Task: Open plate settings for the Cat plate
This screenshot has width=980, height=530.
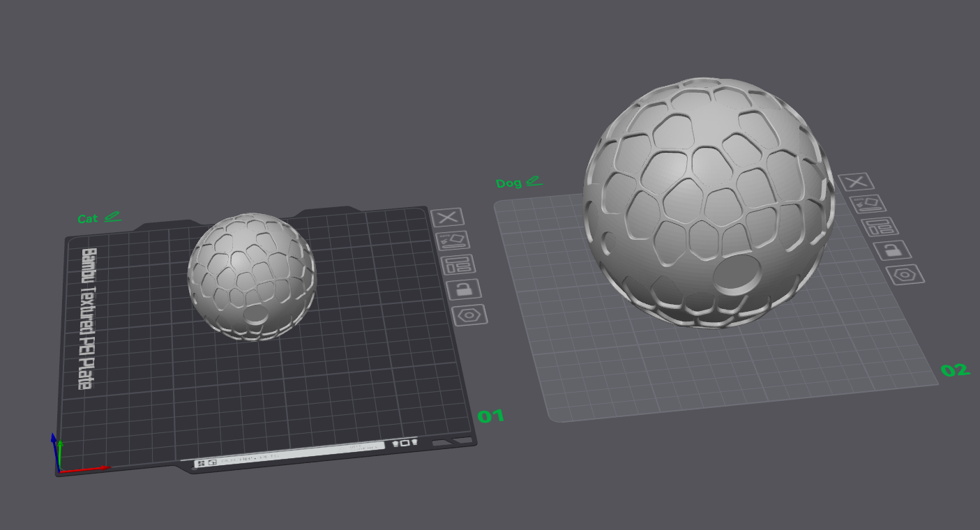Action: click(x=470, y=315)
